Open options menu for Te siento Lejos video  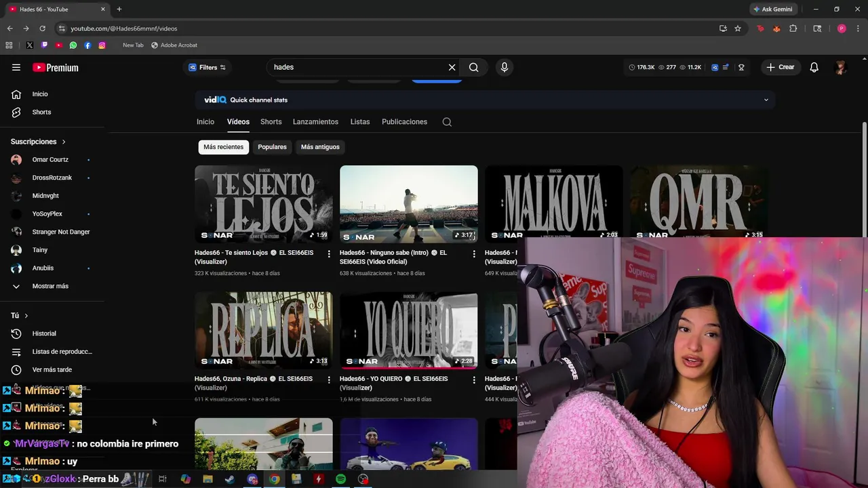pyautogui.click(x=329, y=253)
